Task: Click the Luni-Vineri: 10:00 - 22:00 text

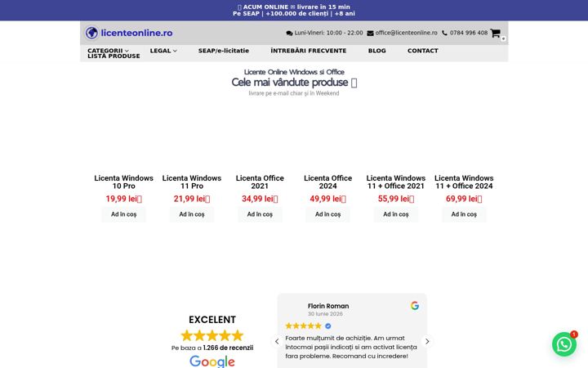Action: pos(328,33)
